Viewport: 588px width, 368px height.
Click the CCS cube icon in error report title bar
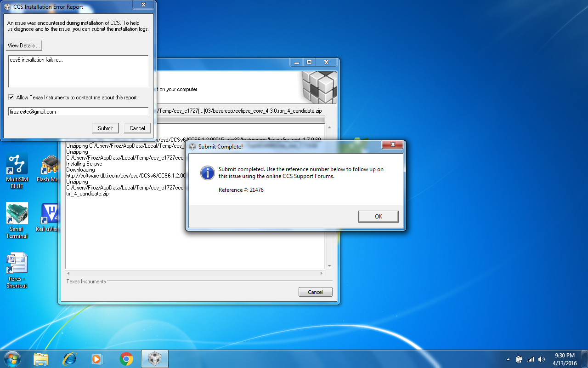tap(7, 6)
